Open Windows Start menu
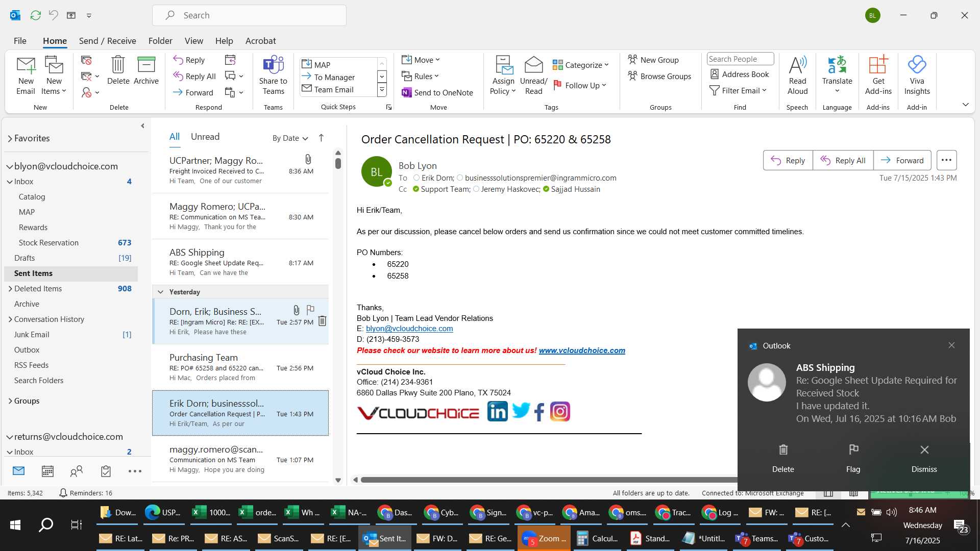This screenshot has height=551, width=980. click(15, 524)
